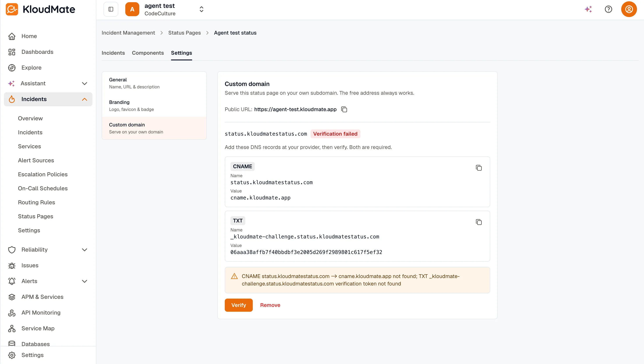644x364 pixels.
Task: Click the Verification failed badge
Action: [335, 134]
